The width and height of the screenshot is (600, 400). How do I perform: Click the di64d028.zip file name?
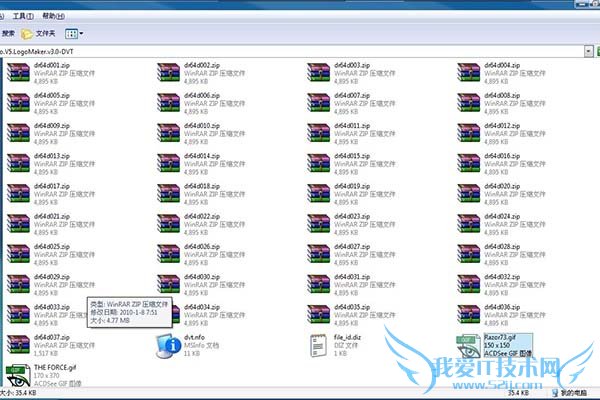[x=502, y=247]
